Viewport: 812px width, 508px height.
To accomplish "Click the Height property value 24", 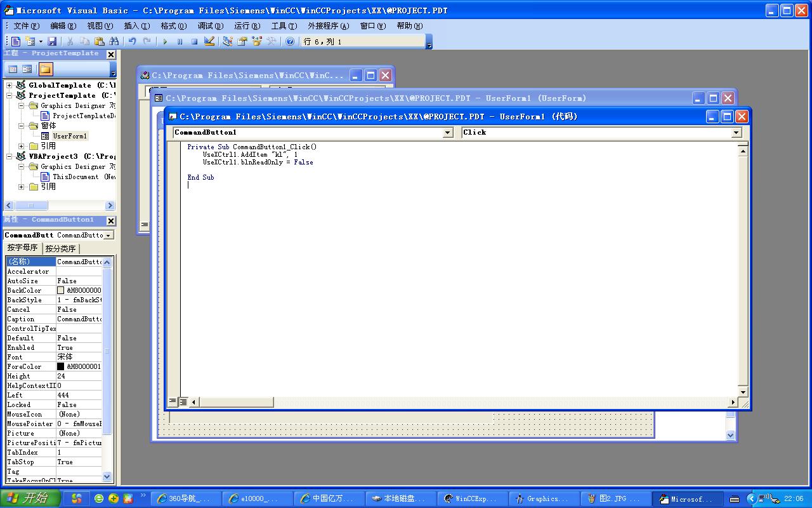I will coord(79,376).
